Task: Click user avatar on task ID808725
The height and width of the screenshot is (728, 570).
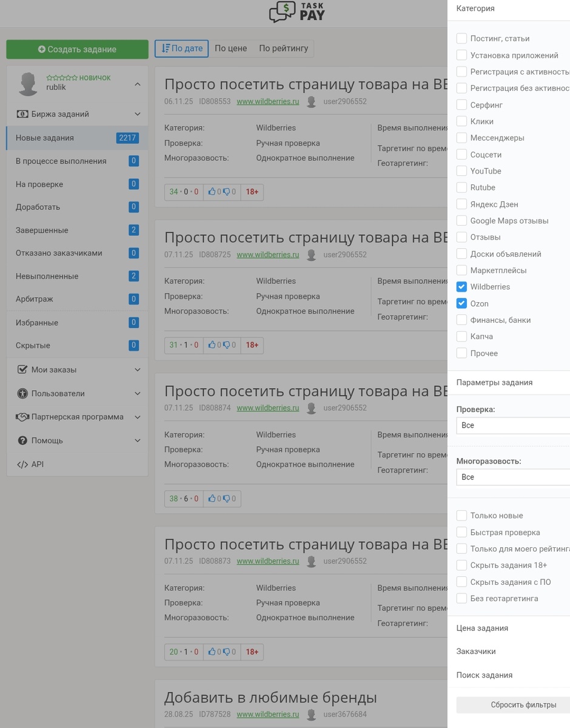Action: (x=311, y=255)
